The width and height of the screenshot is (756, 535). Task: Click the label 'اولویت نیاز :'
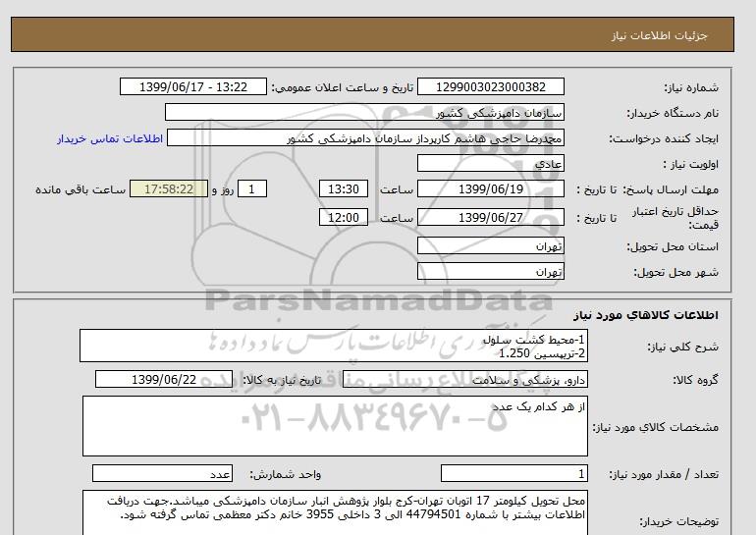pos(691,164)
